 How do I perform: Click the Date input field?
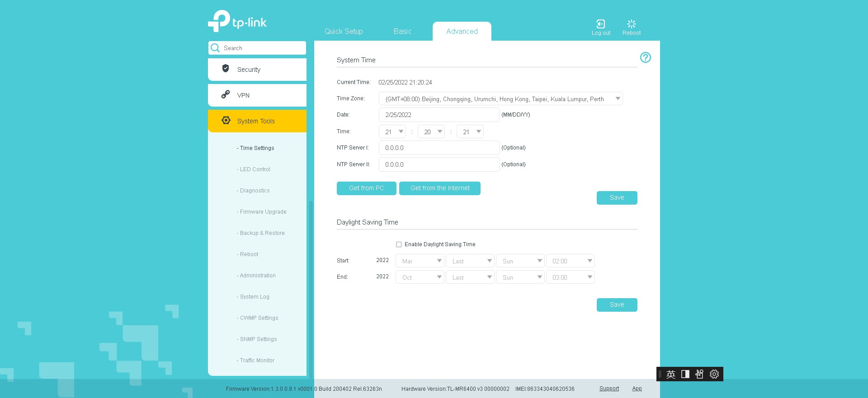(439, 115)
